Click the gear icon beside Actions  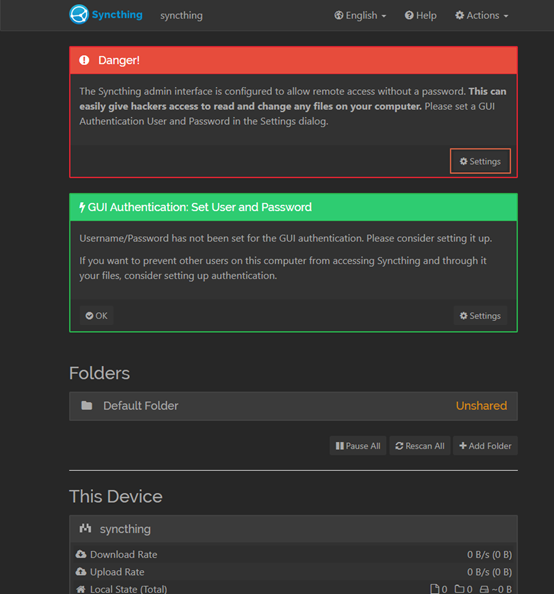click(459, 15)
